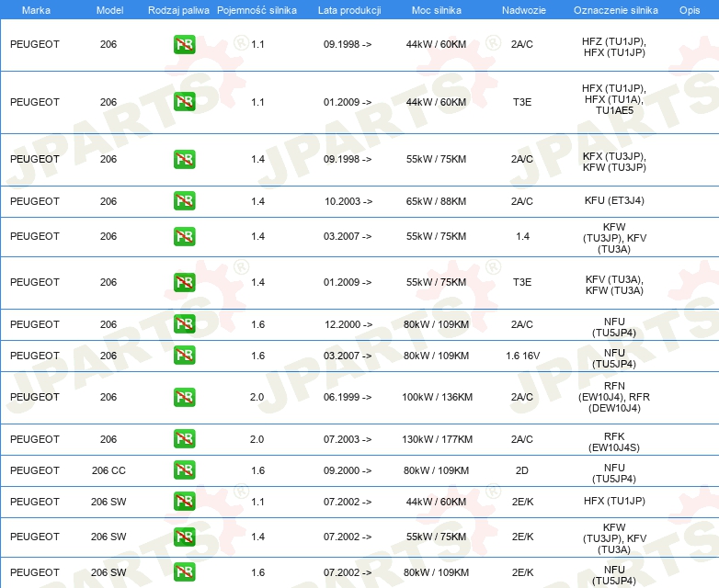The image size is (719, 588).
Task: Click the Opis column header
Action: (690, 10)
